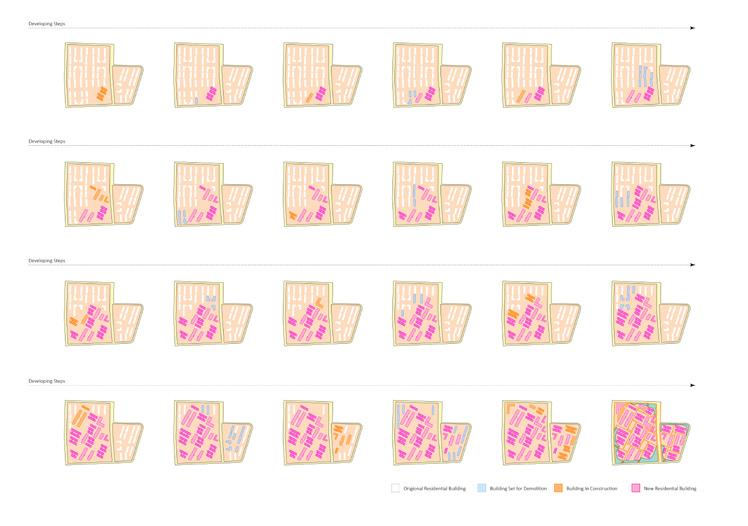Viewport: 748px width, 526px height.
Task: Open first row, second step site plan
Action: 213,75
